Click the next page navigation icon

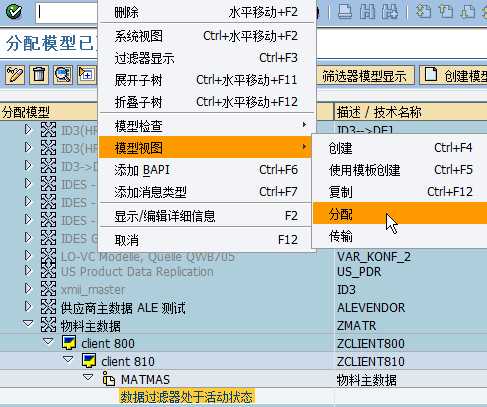(468, 12)
